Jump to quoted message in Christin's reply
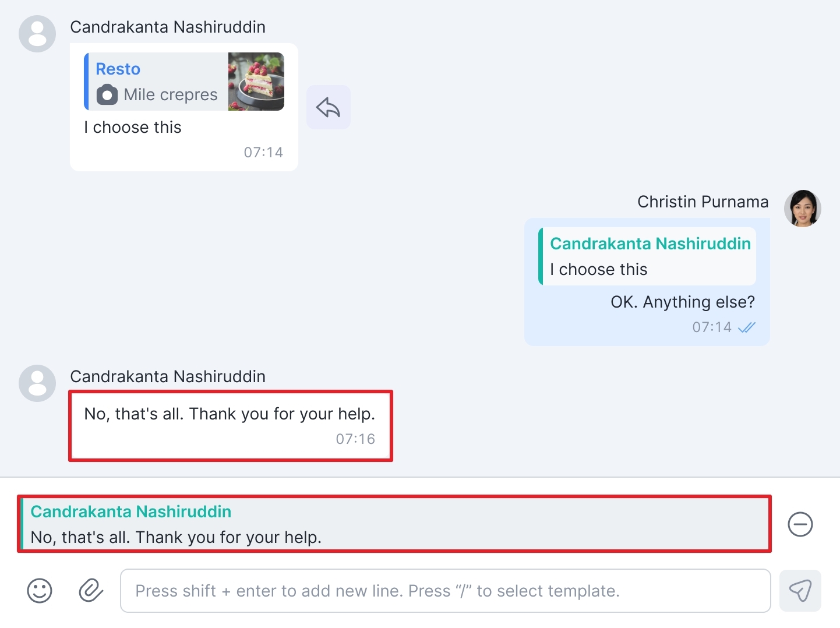This screenshot has height=628, width=840. coord(648,256)
